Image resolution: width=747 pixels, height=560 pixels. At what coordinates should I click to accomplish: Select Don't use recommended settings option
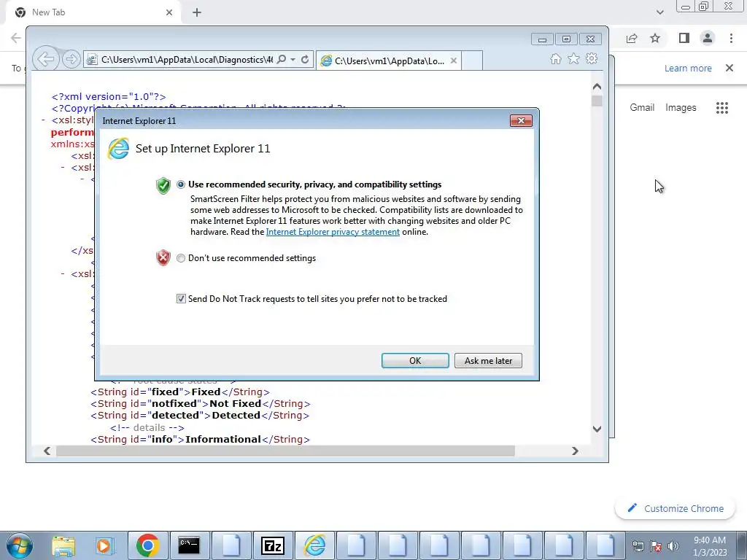tap(181, 258)
